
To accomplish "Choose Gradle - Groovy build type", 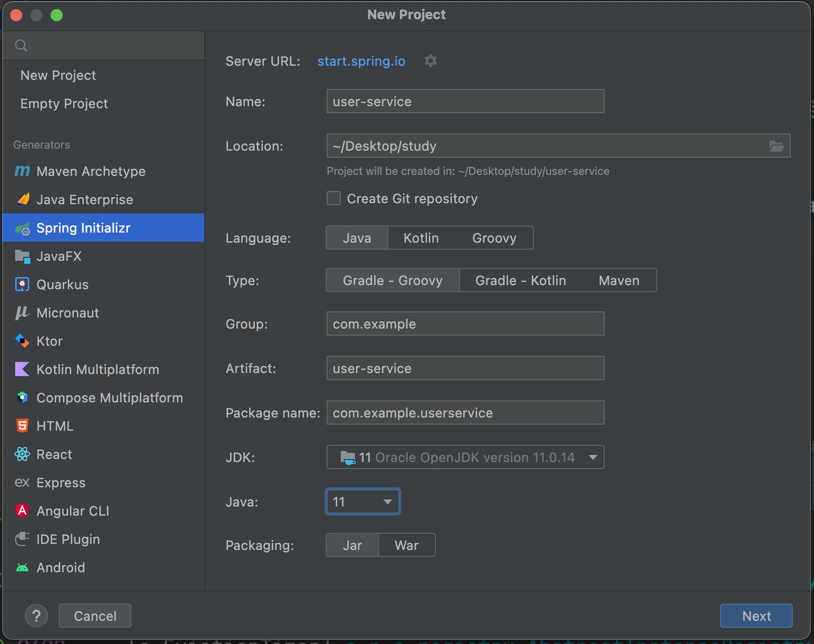I will (393, 280).
